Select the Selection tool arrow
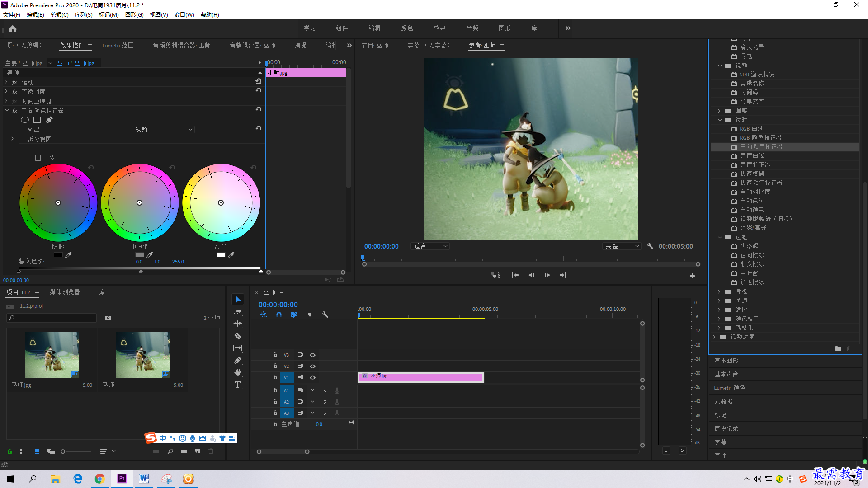This screenshot has width=868, height=488. [x=238, y=300]
